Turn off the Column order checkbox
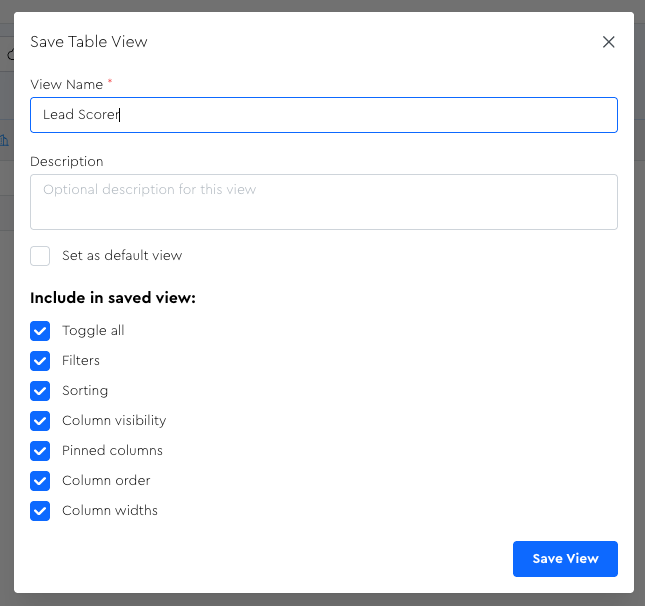This screenshot has width=645, height=606. click(x=40, y=481)
